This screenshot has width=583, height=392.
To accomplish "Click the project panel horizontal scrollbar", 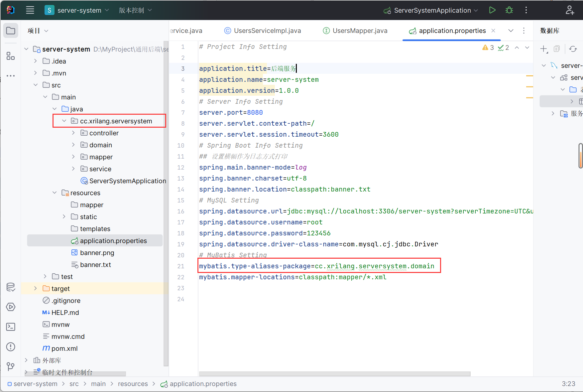I will pos(75,374).
